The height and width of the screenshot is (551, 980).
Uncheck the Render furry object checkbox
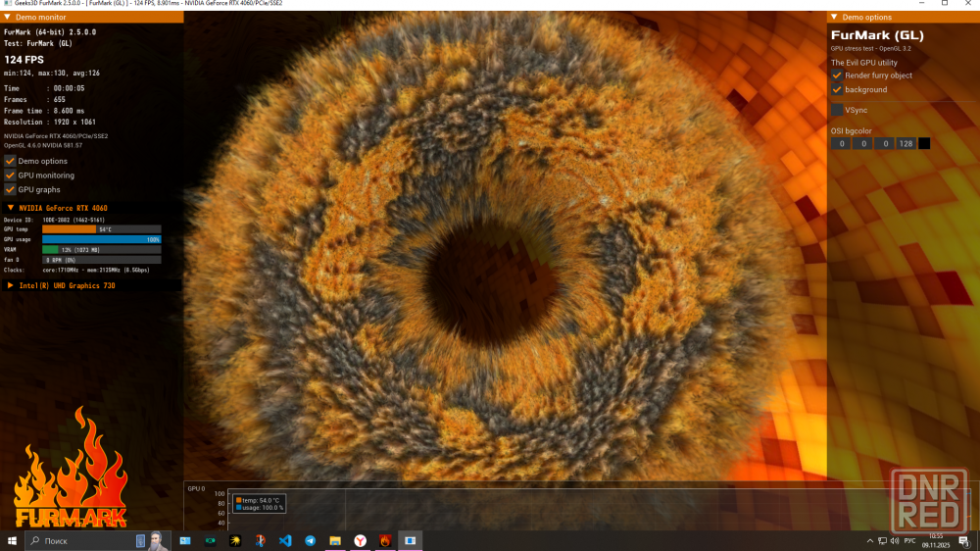coord(837,75)
